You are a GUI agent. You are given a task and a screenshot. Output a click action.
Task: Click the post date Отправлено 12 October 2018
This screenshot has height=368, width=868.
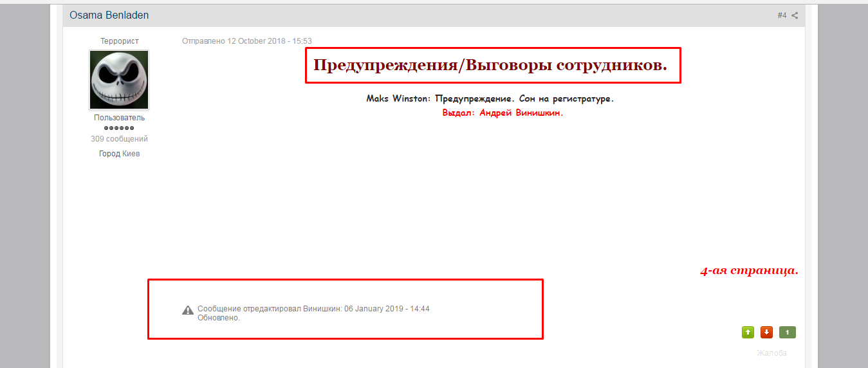tap(247, 41)
